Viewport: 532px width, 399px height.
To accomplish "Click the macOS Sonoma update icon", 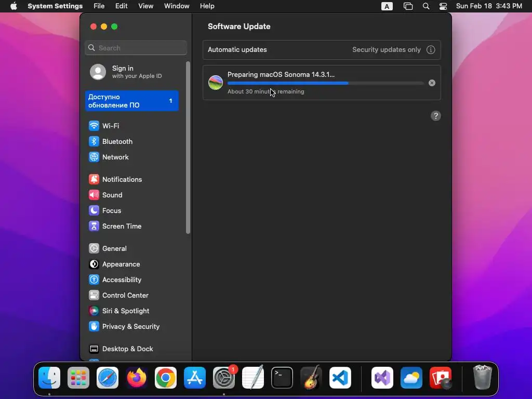I will 216,83.
